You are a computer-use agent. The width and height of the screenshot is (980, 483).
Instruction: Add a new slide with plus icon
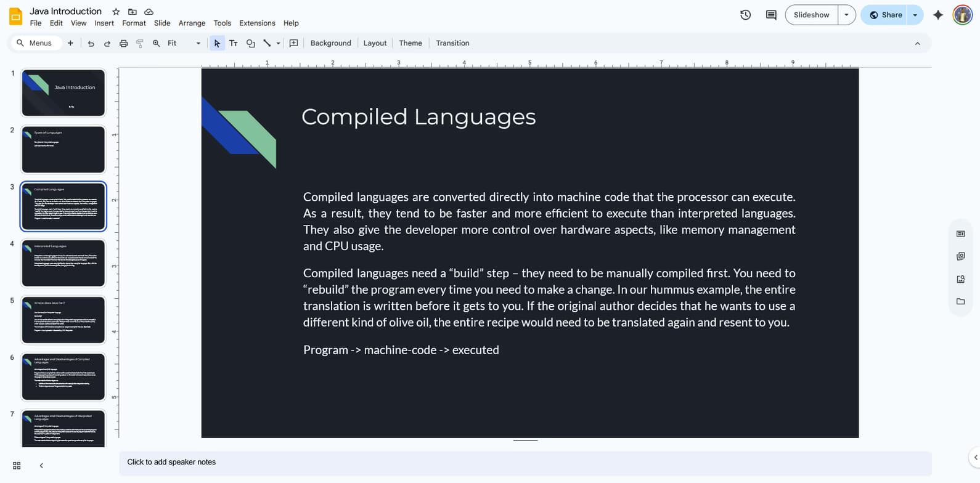[x=70, y=43]
